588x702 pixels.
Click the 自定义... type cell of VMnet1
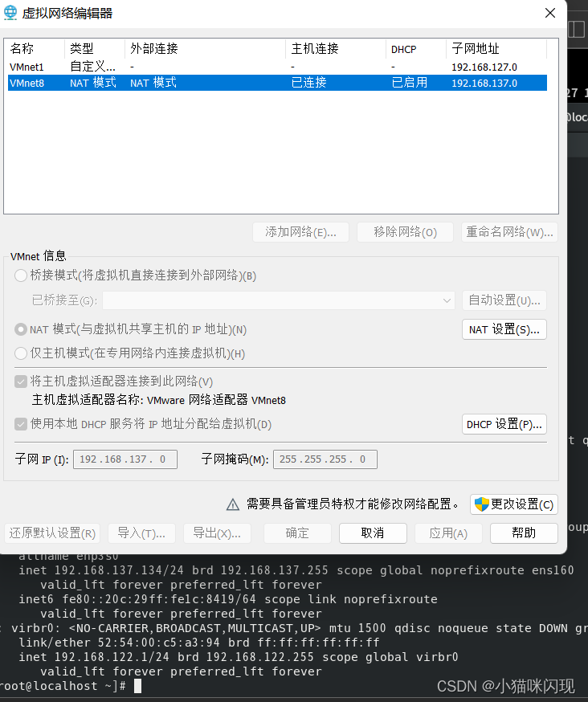click(x=92, y=67)
